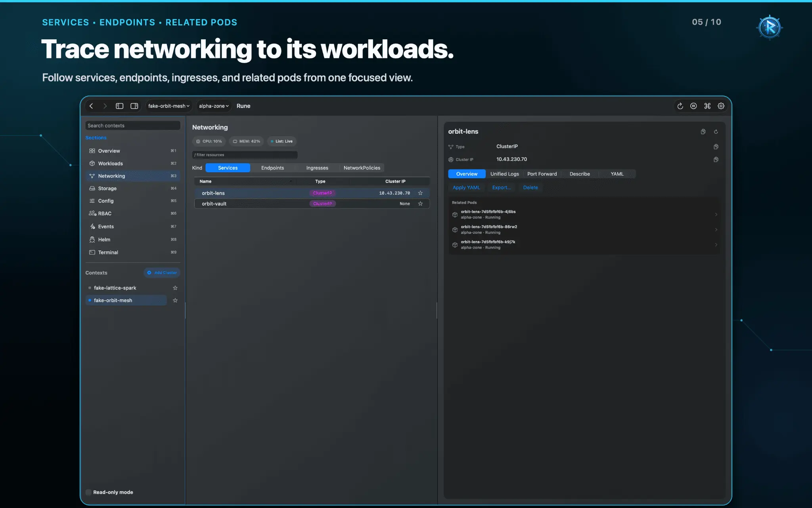Screen dimensions: 812x508
Task: Click the Cluster IP column header
Action: pyautogui.click(x=395, y=181)
